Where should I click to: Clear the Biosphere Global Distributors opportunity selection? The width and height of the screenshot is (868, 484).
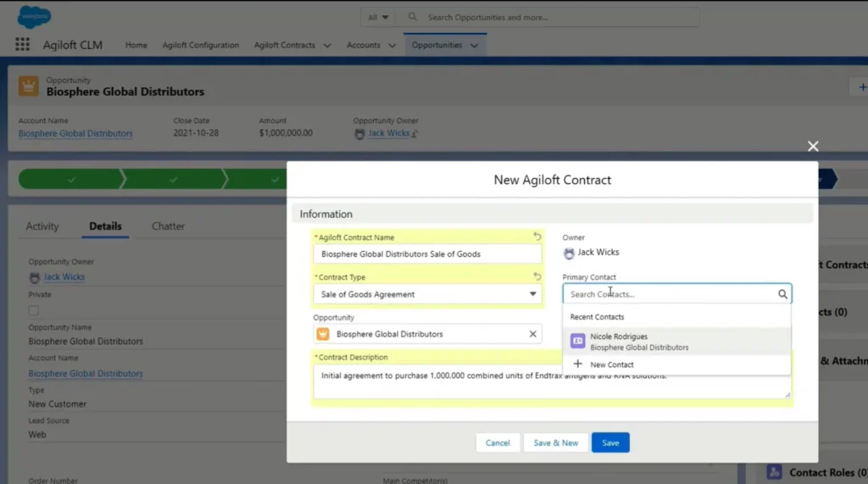[x=532, y=334]
